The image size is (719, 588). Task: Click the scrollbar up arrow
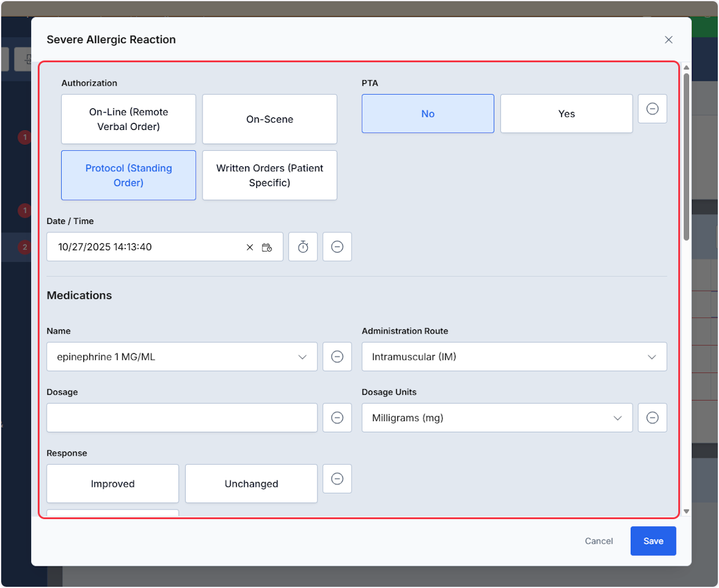coord(686,68)
